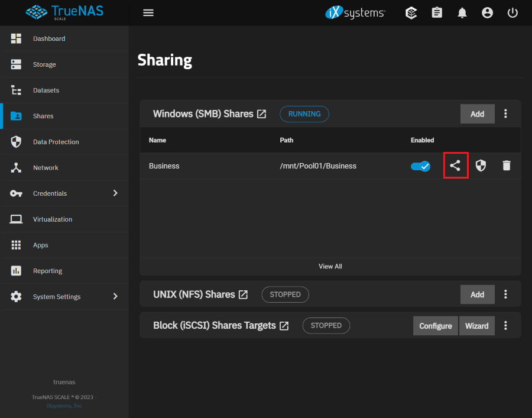Open Data Protection in the sidebar
532x418 pixels.
[x=56, y=142]
